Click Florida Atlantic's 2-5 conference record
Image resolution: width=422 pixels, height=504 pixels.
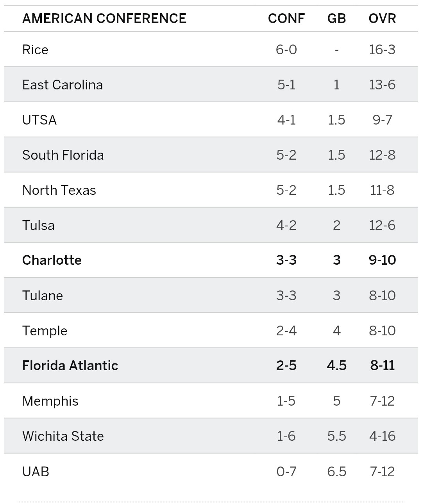[286, 365]
